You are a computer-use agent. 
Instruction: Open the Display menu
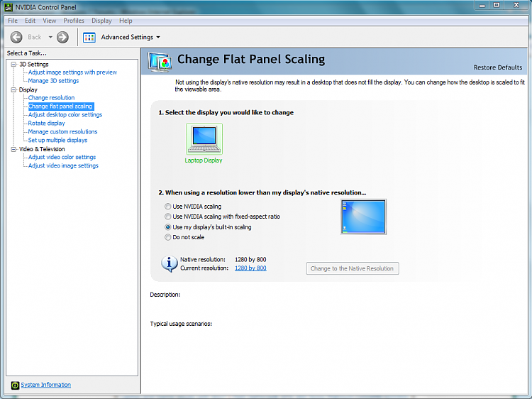click(101, 21)
